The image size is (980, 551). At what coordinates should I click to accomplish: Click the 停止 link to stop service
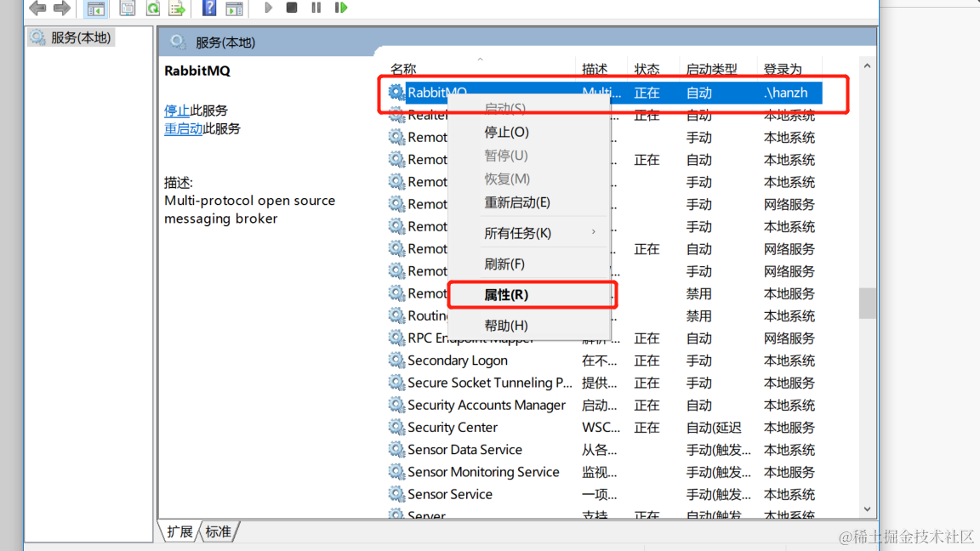(177, 111)
